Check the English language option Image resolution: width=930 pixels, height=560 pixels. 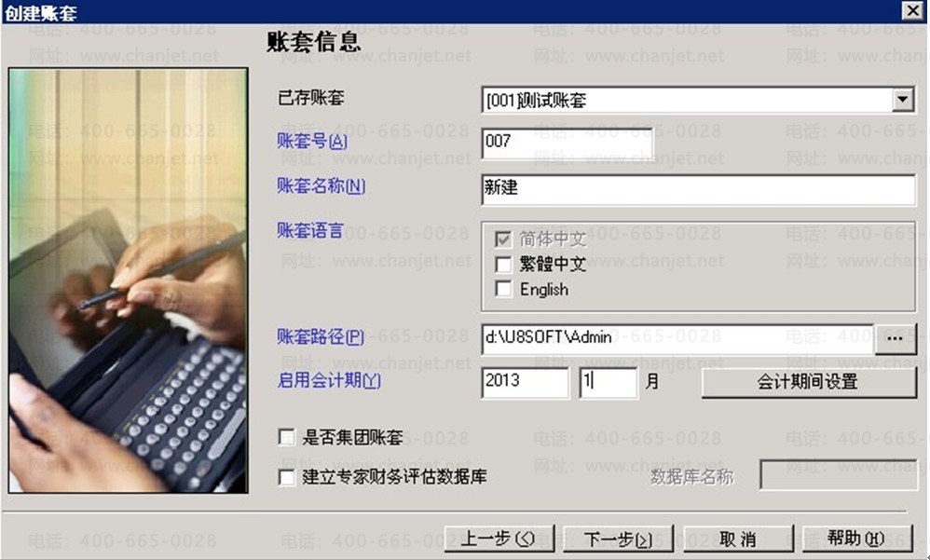tap(503, 290)
